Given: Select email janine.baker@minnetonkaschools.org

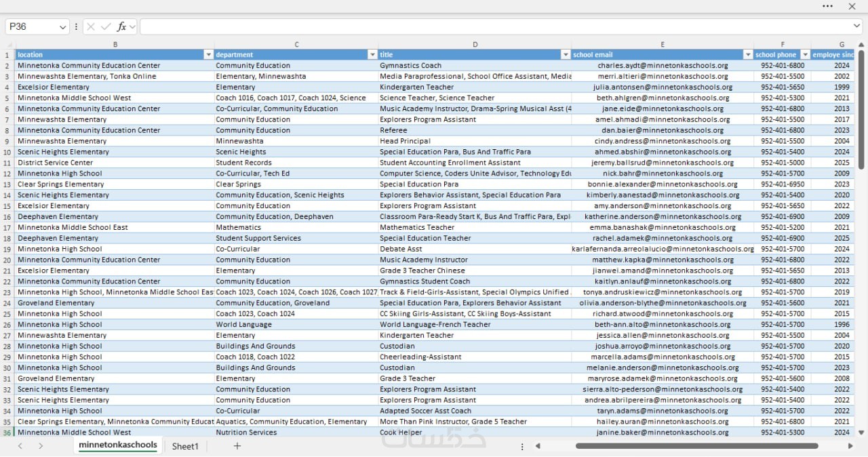Looking at the screenshot, I should click(x=663, y=432).
